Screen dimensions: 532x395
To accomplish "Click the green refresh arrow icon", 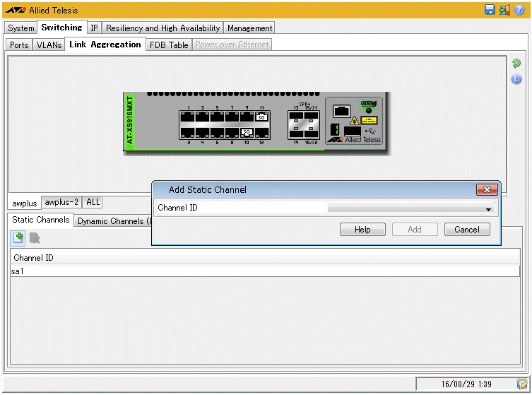I will coord(516,64).
